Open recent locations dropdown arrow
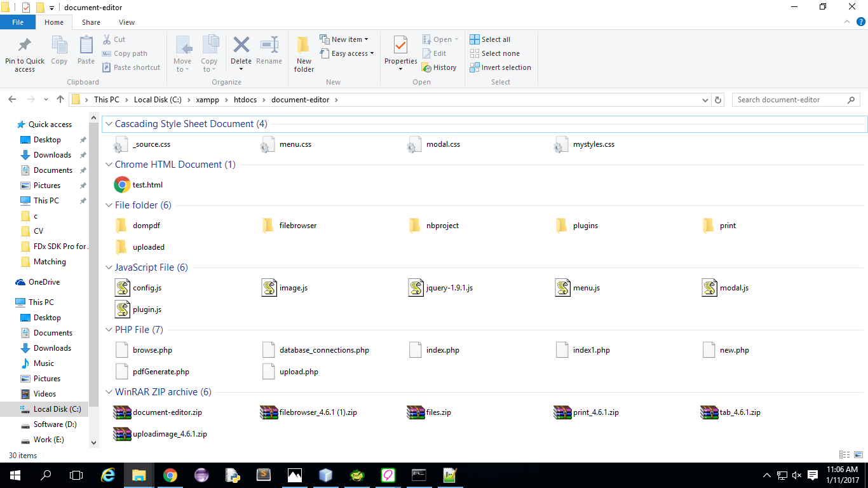Screen dimensions: 868x488 pos(46,100)
